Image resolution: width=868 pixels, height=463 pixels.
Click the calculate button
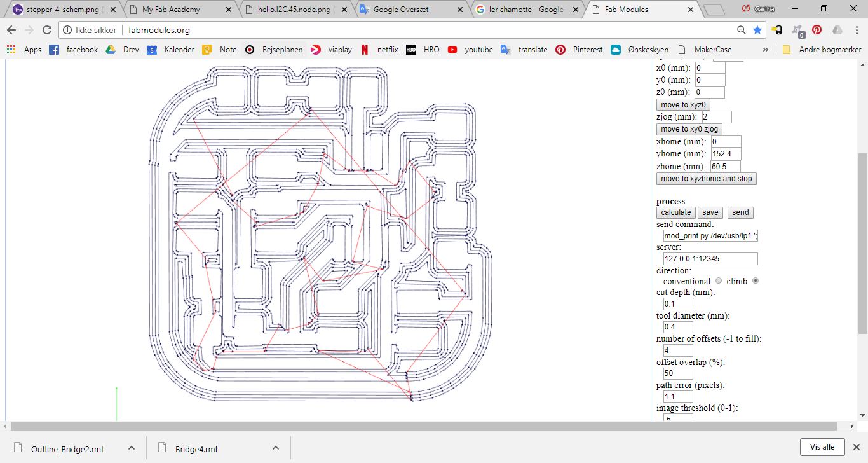click(x=676, y=212)
